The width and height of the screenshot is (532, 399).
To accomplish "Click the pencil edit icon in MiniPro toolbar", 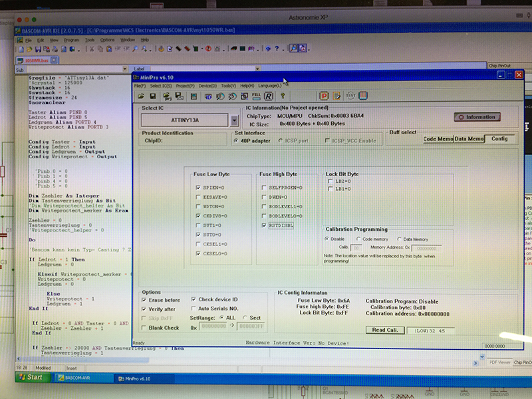I will 336,96.
